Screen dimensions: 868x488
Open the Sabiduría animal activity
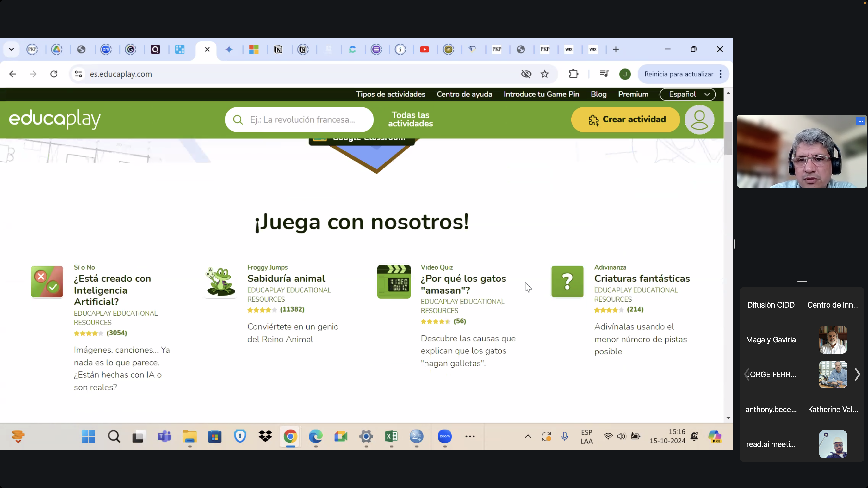pyautogui.click(x=286, y=278)
